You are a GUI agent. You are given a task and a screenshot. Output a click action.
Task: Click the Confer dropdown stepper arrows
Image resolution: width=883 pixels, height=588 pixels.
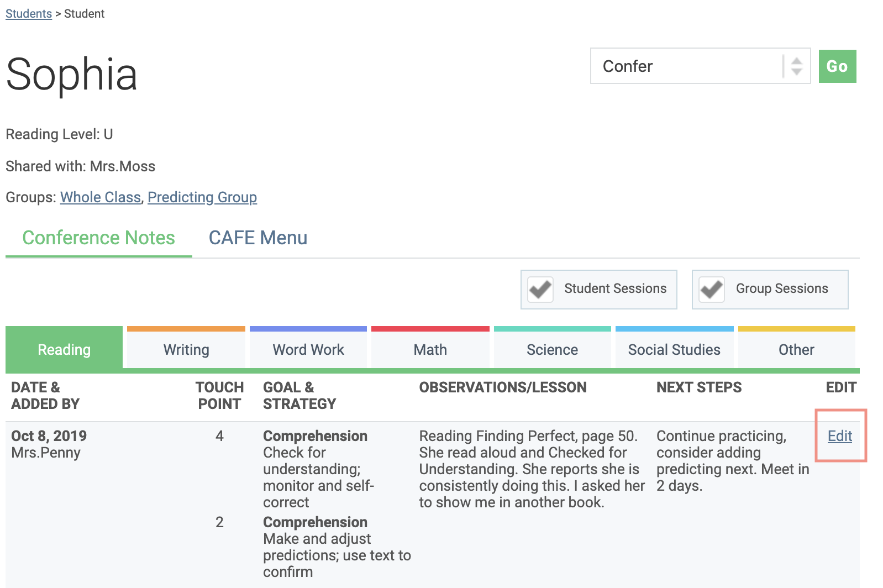(x=796, y=66)
